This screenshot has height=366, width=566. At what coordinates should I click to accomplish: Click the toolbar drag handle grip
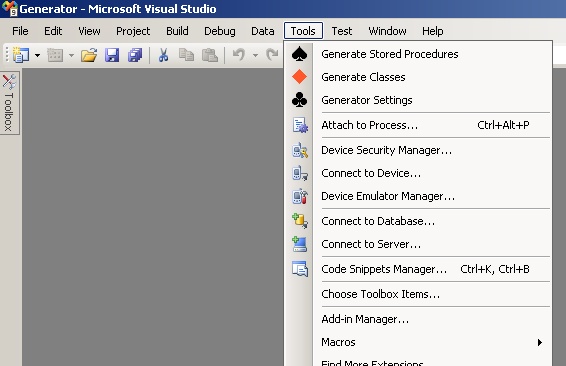pos(7,55)
